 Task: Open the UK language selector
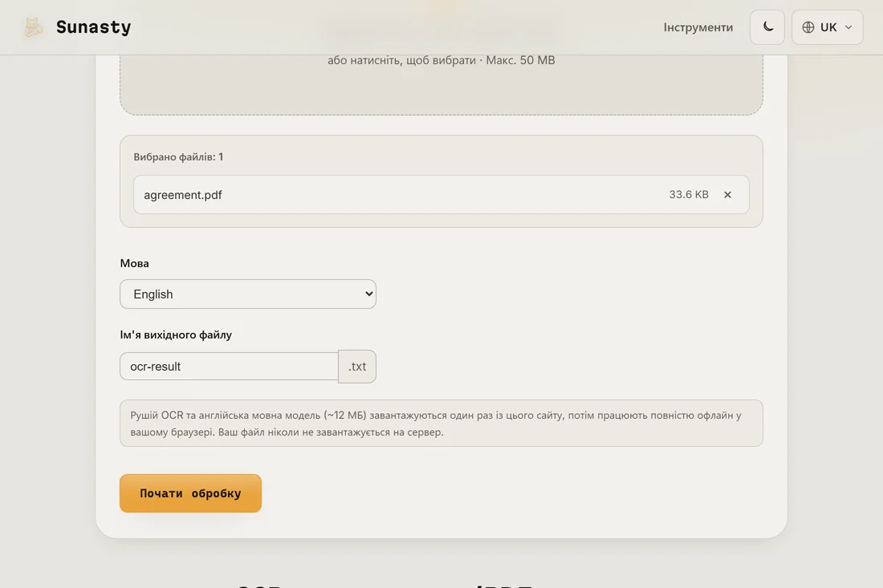point(828,27)
